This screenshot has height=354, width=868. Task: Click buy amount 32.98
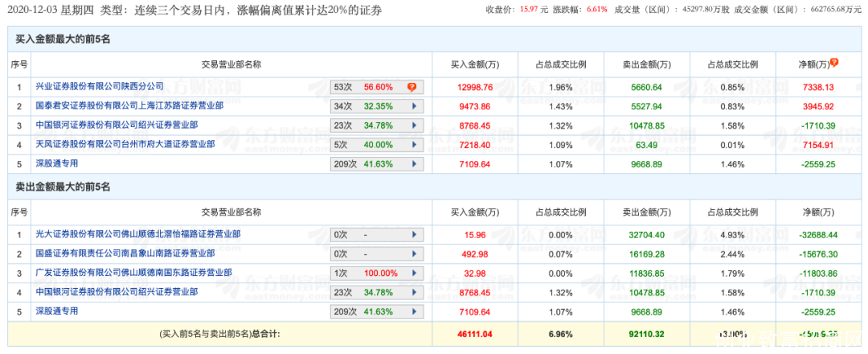point(476,273)
